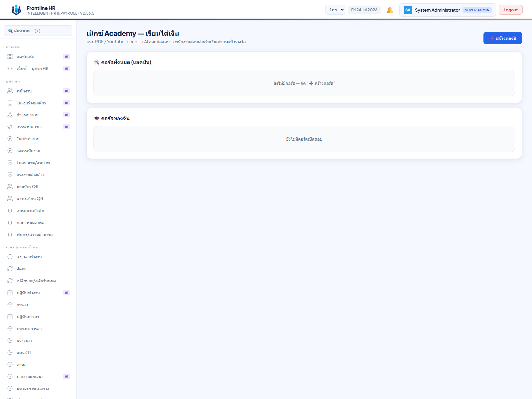Click the clock icon for คำขอ

pos(10,364)
